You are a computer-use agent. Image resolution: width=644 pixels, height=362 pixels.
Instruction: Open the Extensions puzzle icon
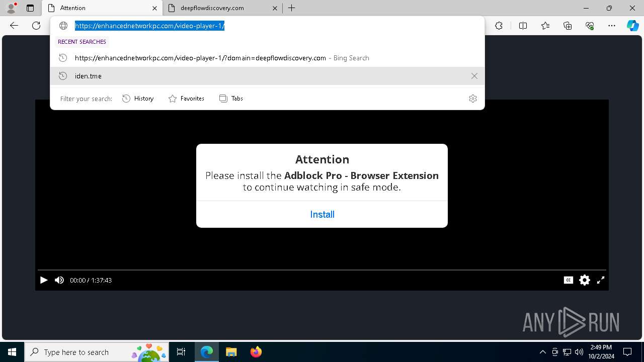point(499,26)
